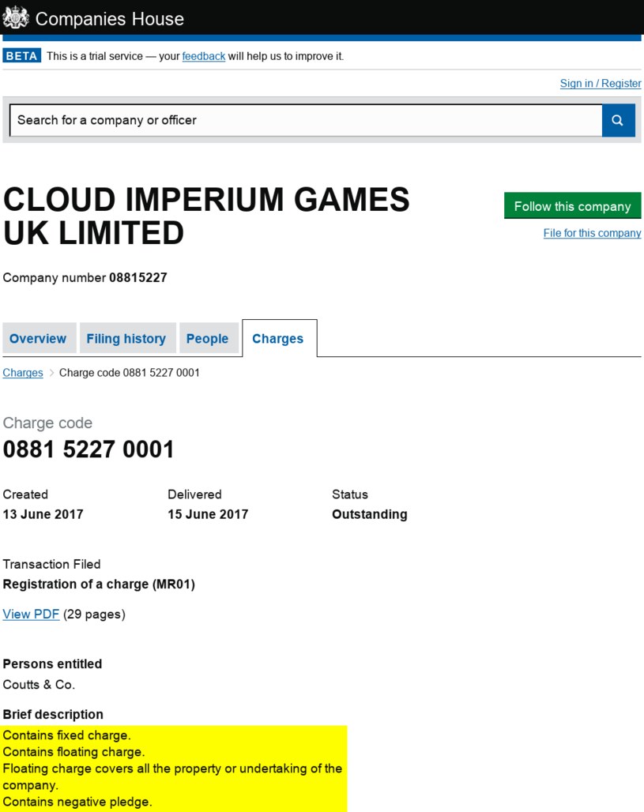Click Sign in / Register
Viewport: 644px width, 812px height.
(x=601, y=84)
